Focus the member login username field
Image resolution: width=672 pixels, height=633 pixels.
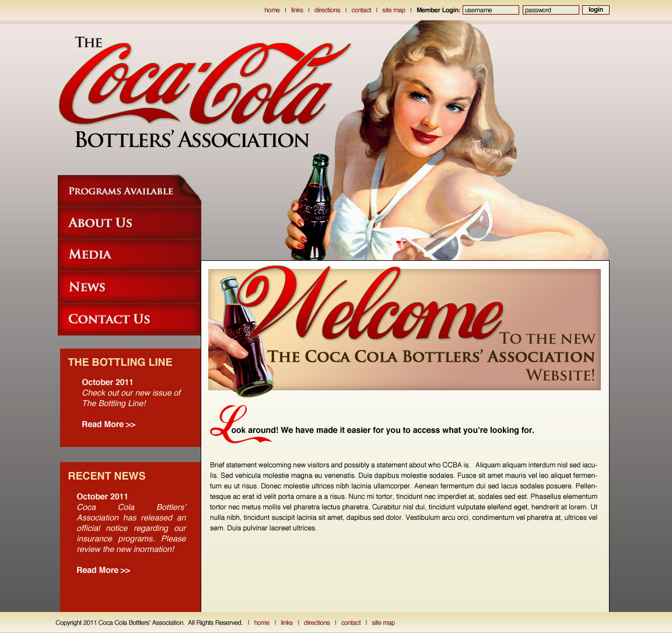point(491,10)
